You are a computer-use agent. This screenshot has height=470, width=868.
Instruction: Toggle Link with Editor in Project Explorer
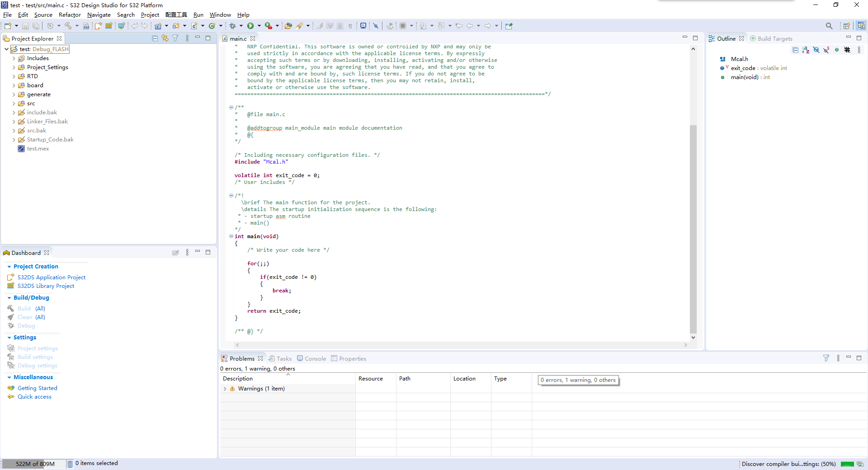165,38
